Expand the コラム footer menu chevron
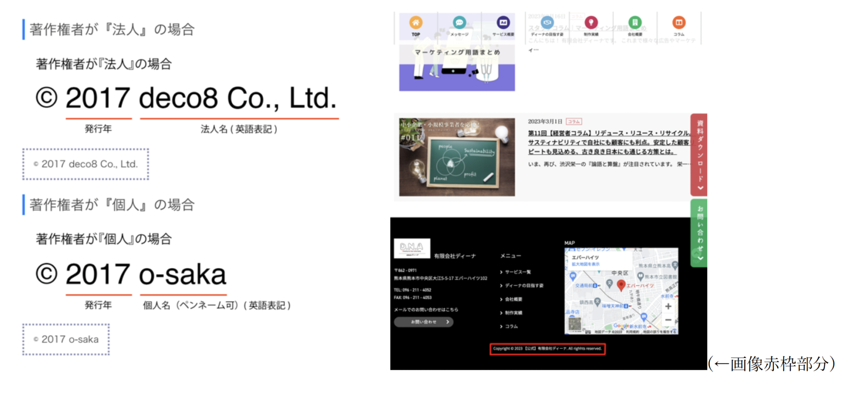The image size is (868, 399). (x=501, y=326)
